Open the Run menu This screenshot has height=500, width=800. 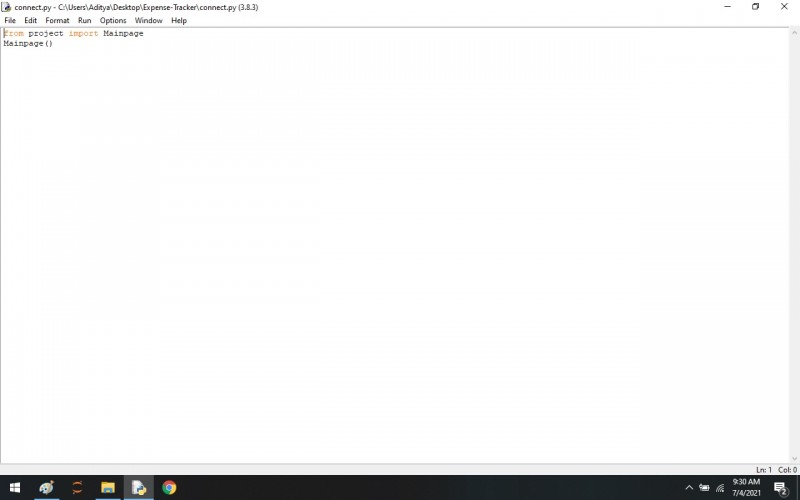[x=85, y=20]
